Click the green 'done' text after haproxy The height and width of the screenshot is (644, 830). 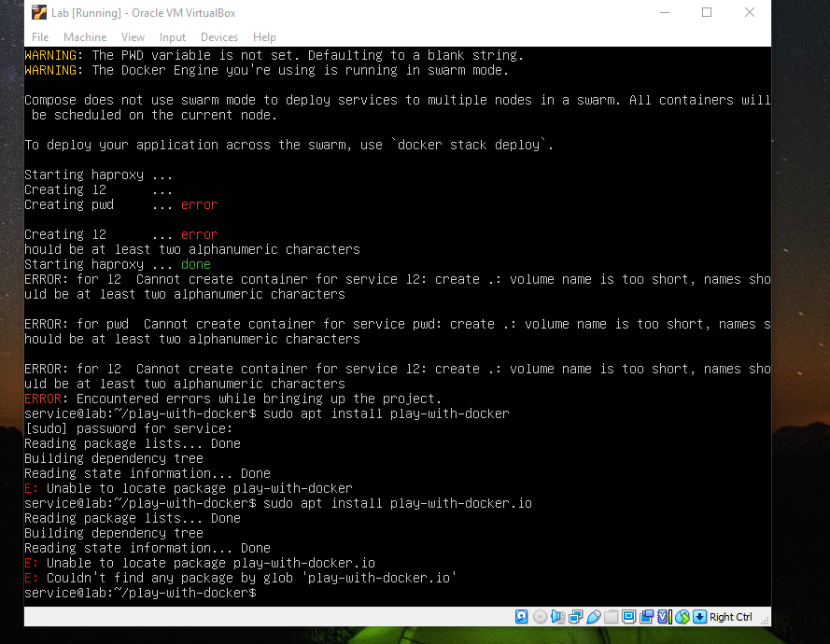click(196, 264)
